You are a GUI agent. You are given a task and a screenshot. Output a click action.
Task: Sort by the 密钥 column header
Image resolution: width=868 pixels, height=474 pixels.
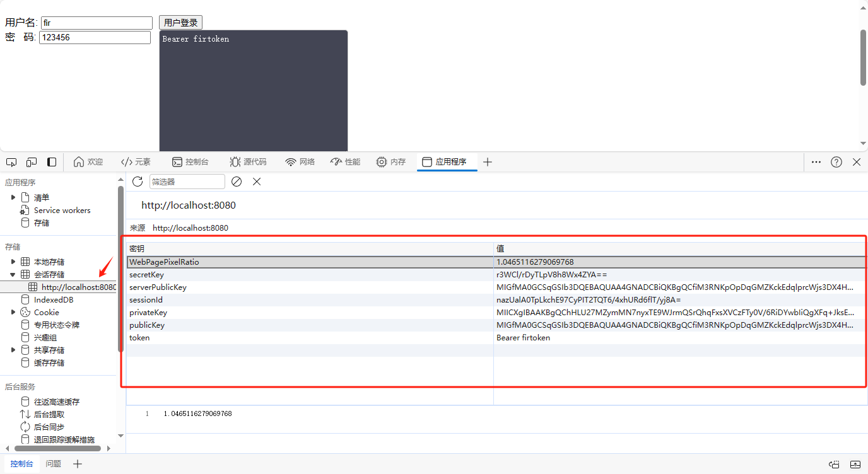310,249
